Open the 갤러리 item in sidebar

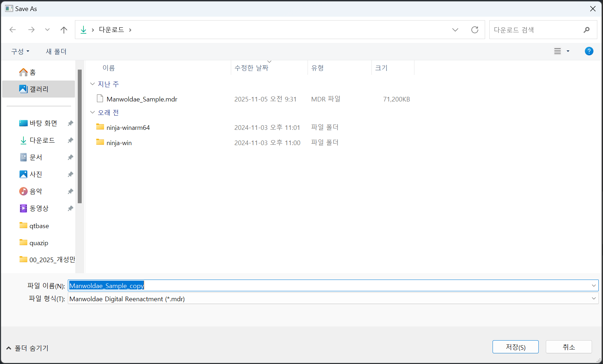pos(39,89)
